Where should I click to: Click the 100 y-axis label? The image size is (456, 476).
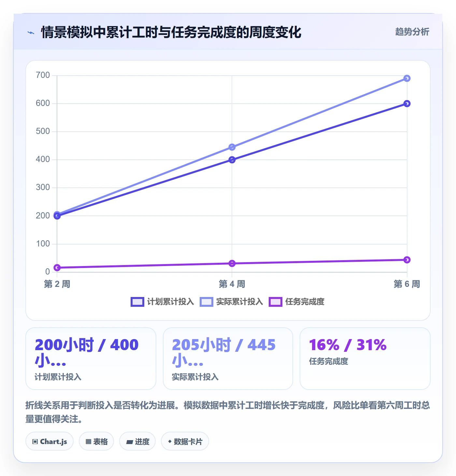[x=43, y=244]
